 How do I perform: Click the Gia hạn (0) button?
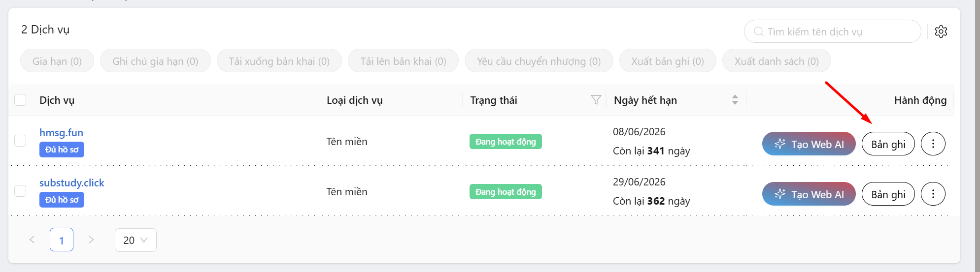click(57, 61)
